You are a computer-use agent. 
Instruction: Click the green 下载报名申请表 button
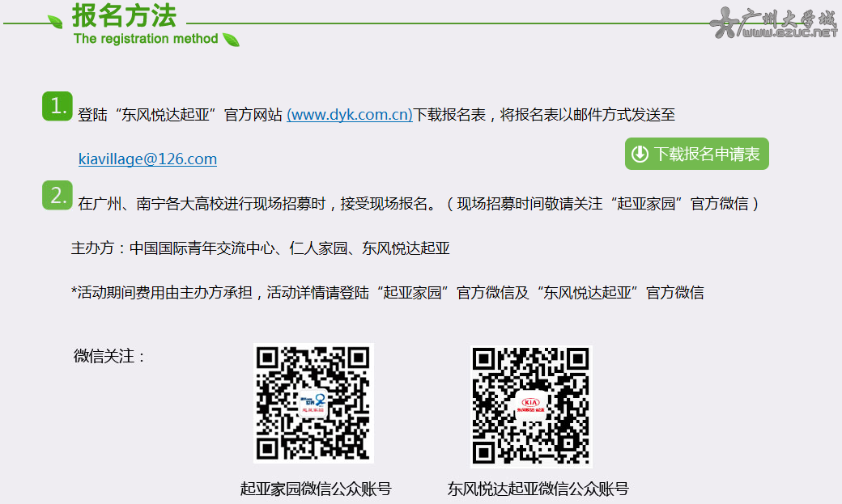(x=696, y=154)
